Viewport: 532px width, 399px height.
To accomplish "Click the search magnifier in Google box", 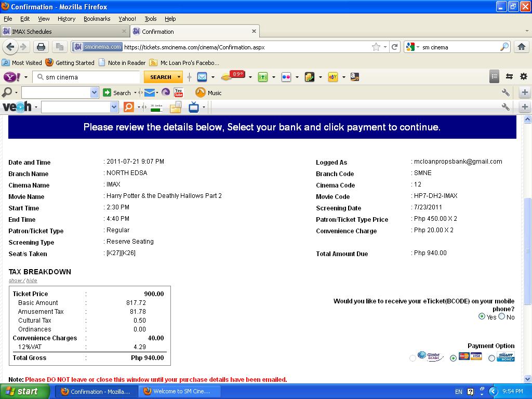I will point(504,47).
